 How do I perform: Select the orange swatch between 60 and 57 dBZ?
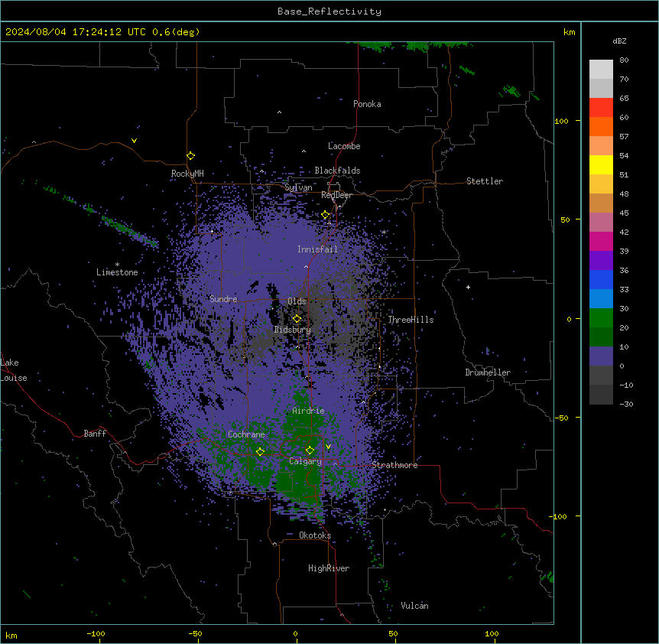tap(601, 126)
